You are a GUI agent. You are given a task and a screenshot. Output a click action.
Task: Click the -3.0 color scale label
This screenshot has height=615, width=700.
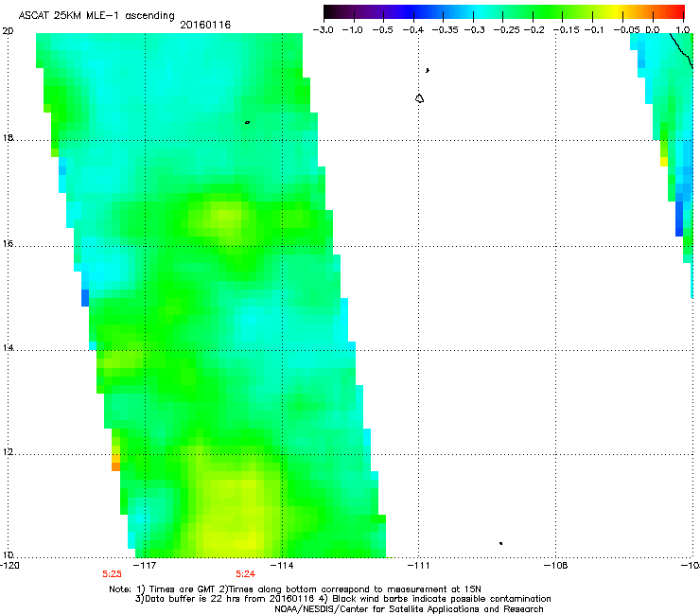(323, 30)
